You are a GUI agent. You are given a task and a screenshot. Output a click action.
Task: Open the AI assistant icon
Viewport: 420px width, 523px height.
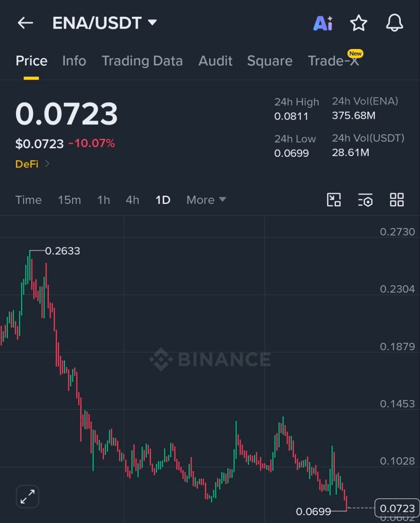click(x=323, y=23)
